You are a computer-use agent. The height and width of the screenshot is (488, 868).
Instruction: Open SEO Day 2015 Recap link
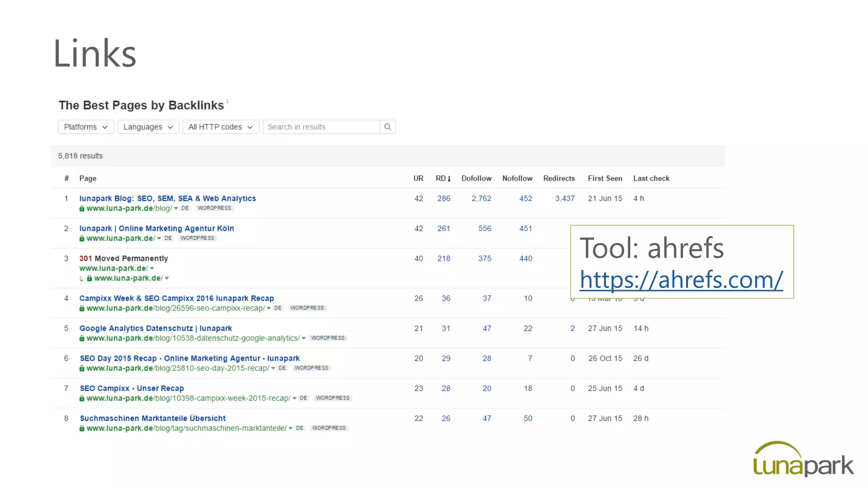click(189, 358)
